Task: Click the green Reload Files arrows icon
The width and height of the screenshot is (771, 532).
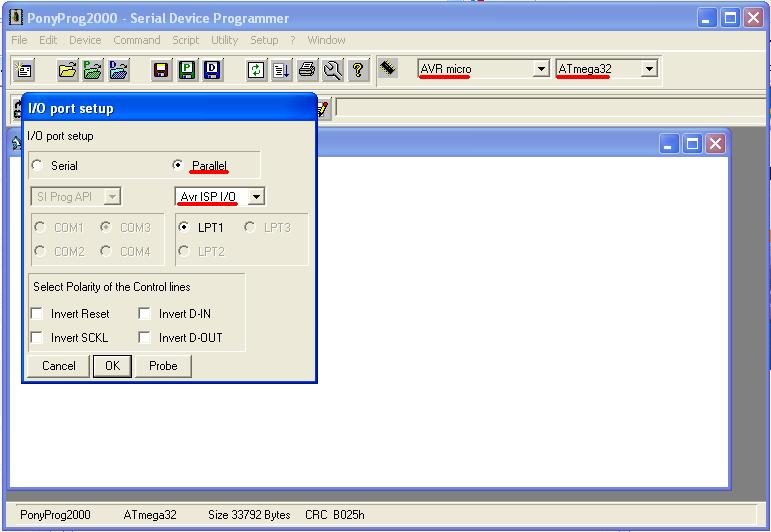Action: [256, 70]
